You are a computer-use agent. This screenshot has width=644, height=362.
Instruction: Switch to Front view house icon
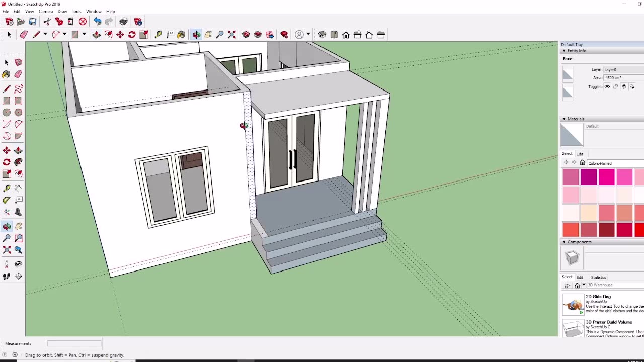(346, 35)
